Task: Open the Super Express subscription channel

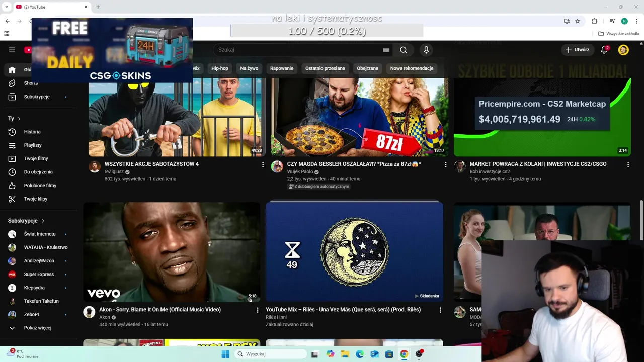Action: (39, 274)
